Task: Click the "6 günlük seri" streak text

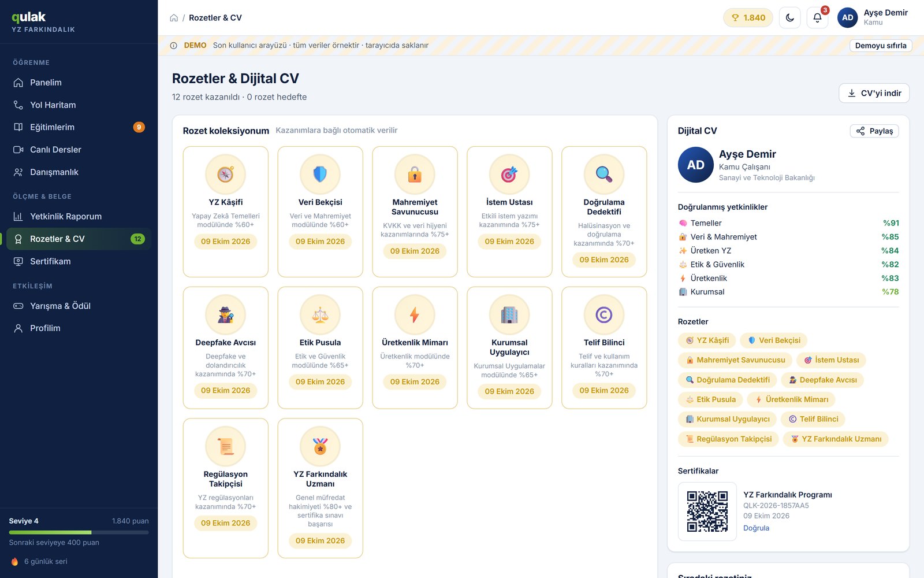Action: coord(46,562)
